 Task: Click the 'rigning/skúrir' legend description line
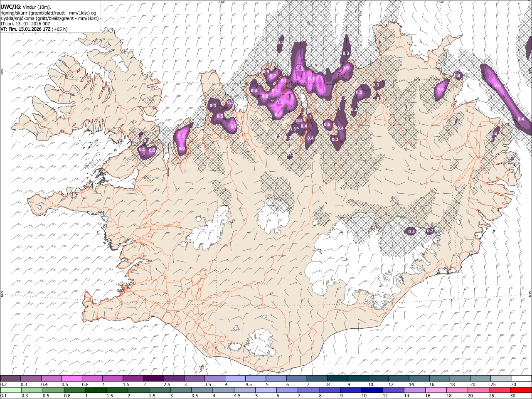point(48,13)
